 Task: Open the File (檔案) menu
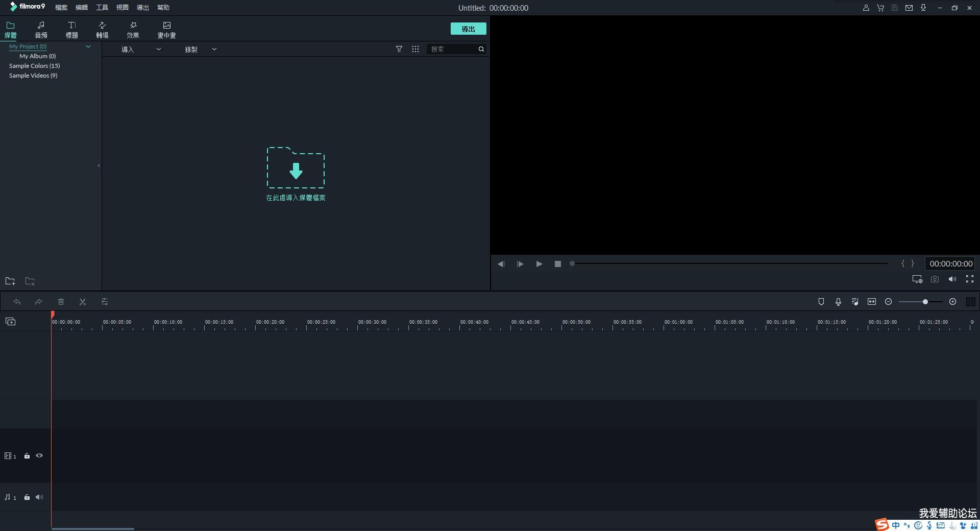(x=61, y=8)
